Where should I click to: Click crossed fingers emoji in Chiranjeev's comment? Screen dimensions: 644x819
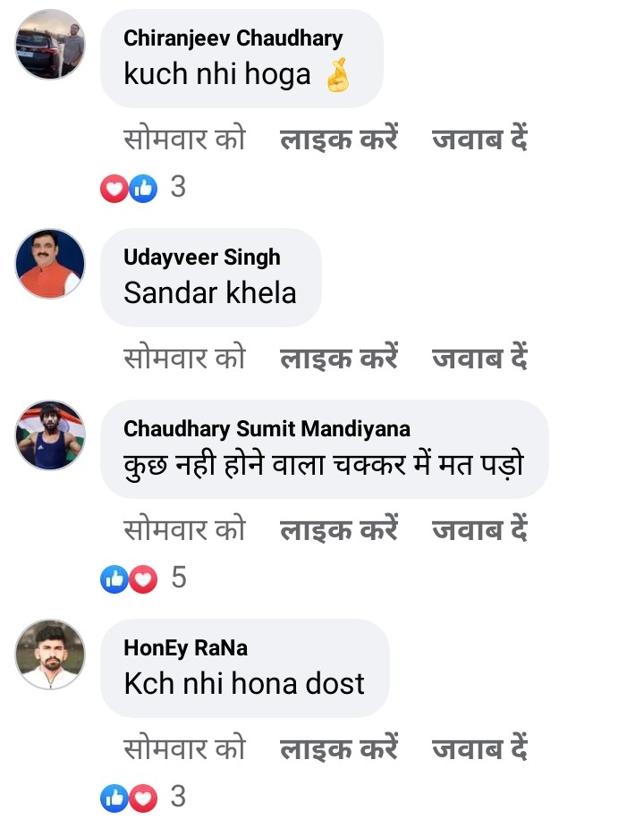[336, 75]
